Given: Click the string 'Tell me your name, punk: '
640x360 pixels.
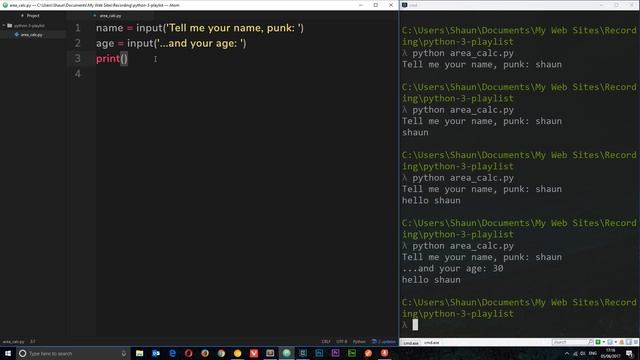Looking at the screenshot, I should 233,28.
